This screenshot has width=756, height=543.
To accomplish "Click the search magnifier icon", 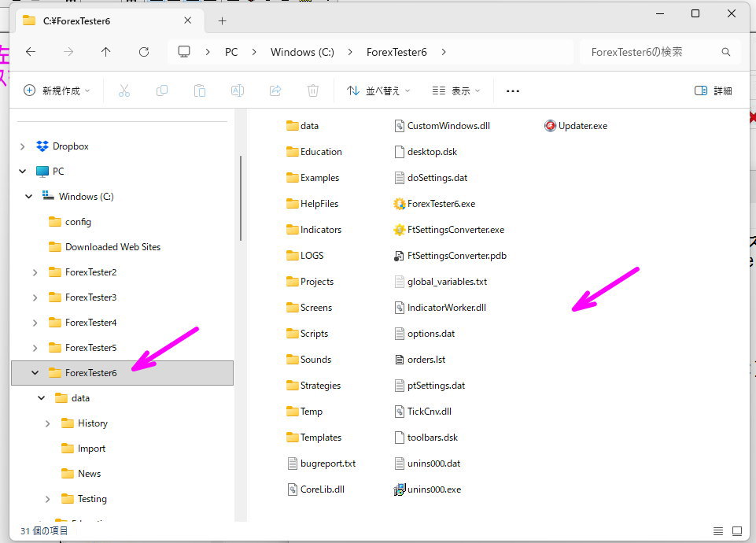I will [725, 52].
